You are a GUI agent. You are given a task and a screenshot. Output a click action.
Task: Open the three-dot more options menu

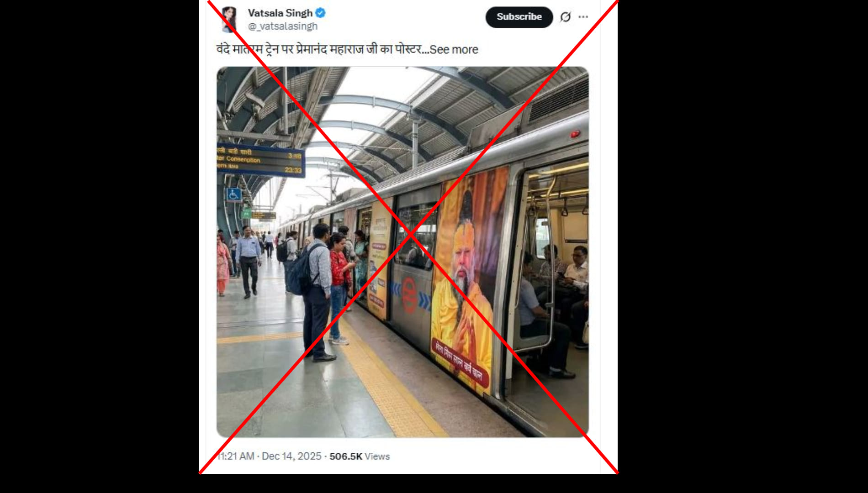(583, 17)
